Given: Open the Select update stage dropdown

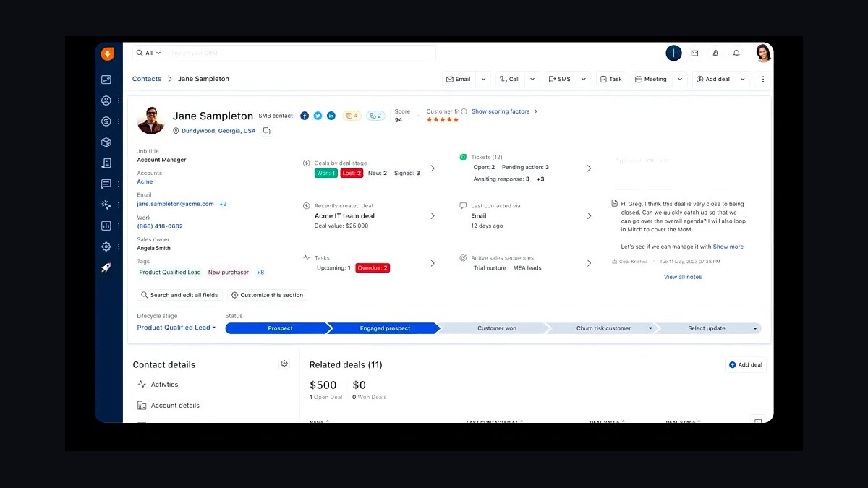Looking at the screenshot, I should click(x=755, y=328).
